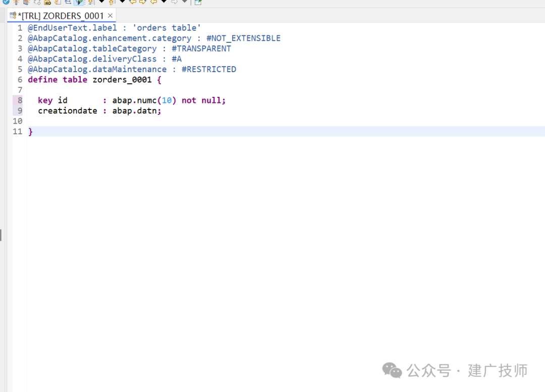Viewport: 545px width, 392px height.
Task: Click the 'key' keyword on line 8
Action: pyautogui.click(x=45, y=100)
